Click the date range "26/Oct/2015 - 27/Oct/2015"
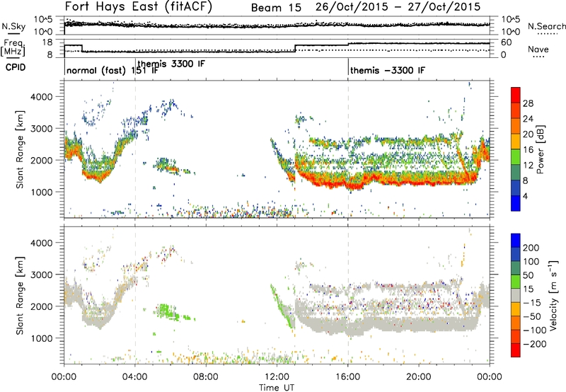This screenshot has height=392, width=566. tap(398, 7)
